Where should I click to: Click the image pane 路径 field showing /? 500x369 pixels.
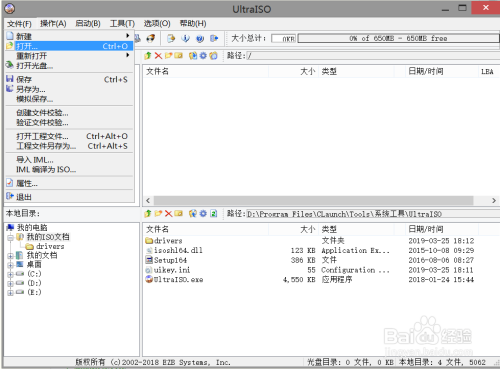click(373, 56)
